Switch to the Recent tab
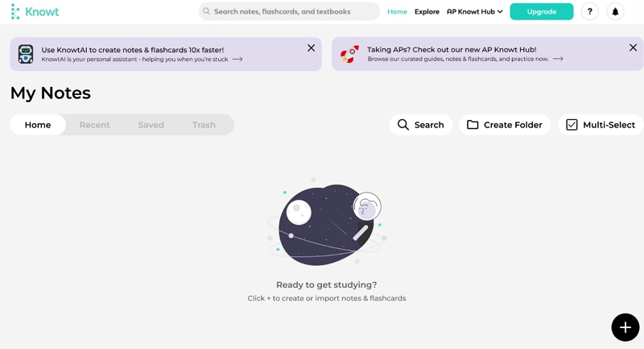 [x=94, y=125]
